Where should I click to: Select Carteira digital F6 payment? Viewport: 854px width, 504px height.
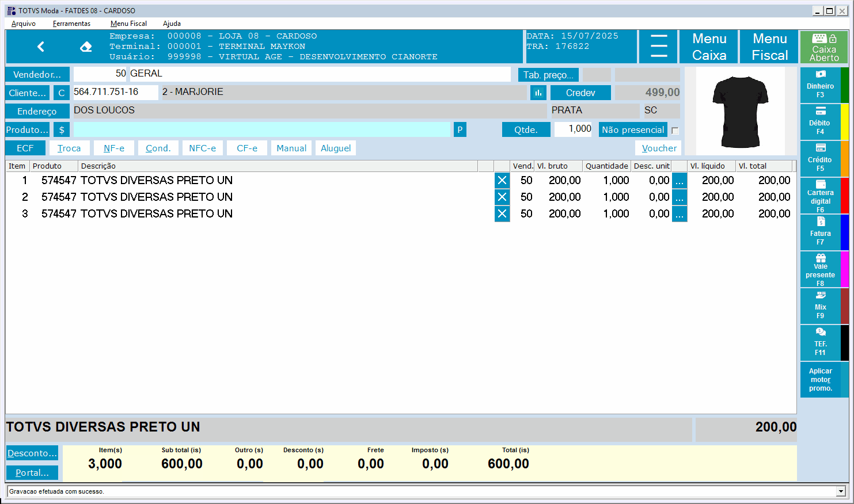pos(820,196)
